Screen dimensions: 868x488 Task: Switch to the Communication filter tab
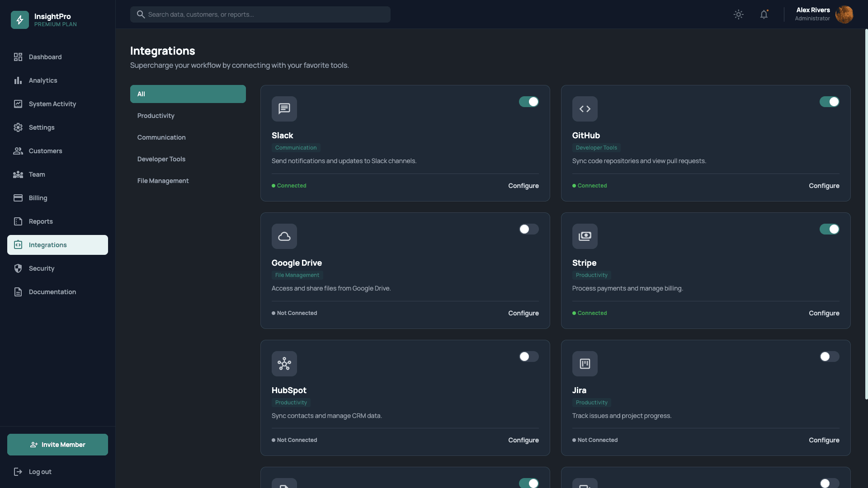click(x=161, y=137)
